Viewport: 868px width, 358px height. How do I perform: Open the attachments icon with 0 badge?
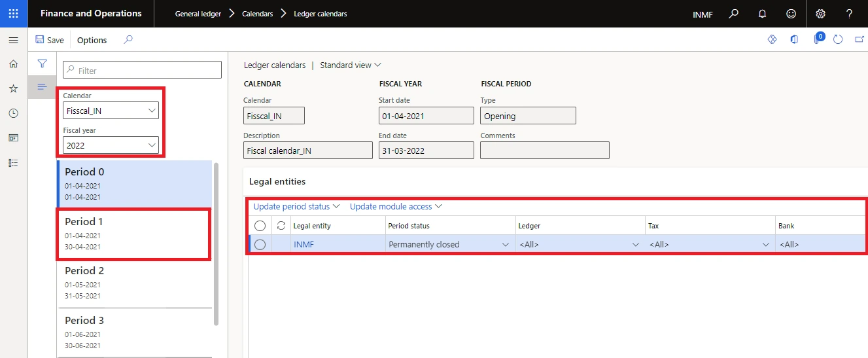[x=818, y=39]
